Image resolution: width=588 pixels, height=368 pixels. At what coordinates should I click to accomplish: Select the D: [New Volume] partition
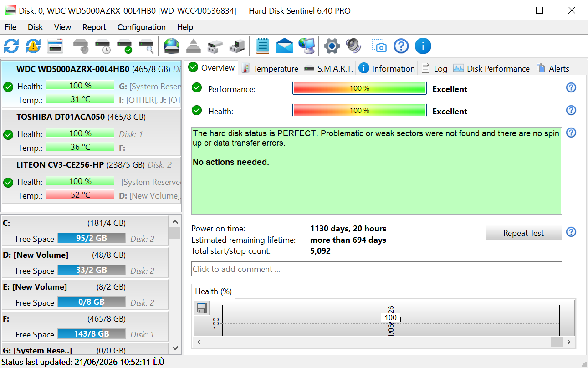[85, 262]
